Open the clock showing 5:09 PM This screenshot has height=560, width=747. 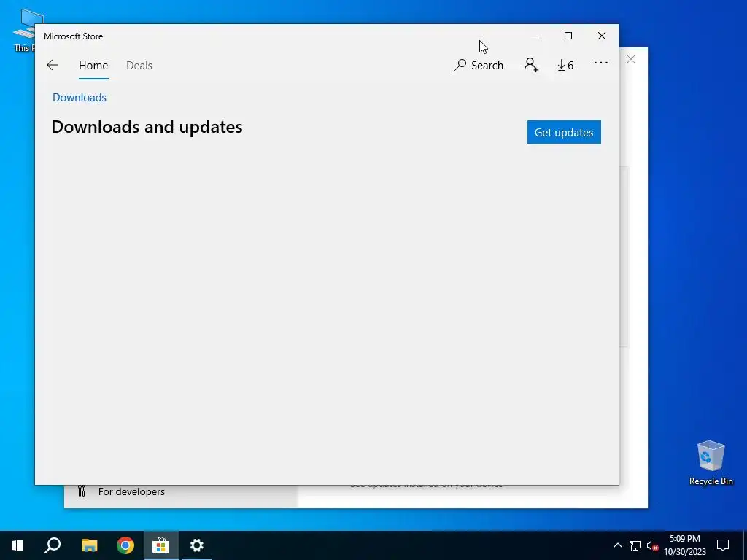685,545
